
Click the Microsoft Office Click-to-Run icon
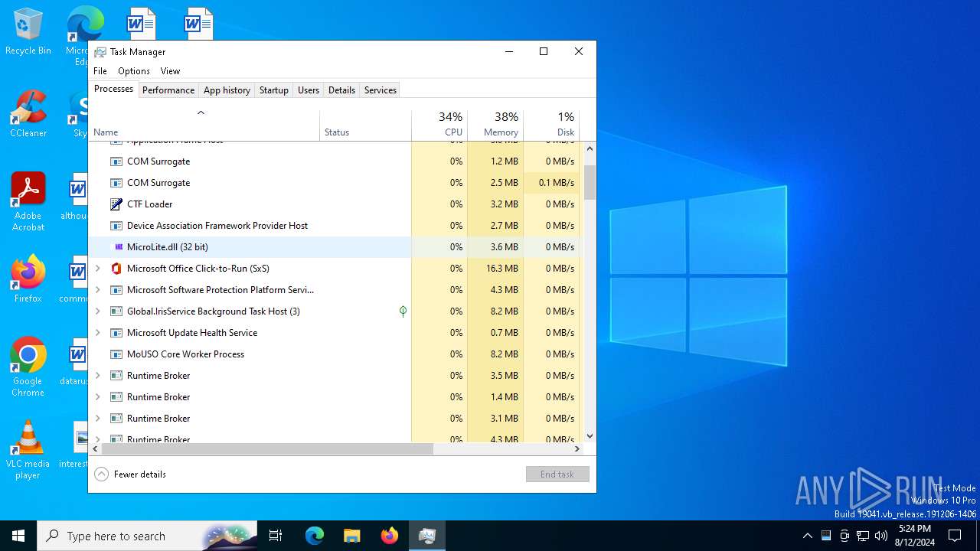coord(116,269)
